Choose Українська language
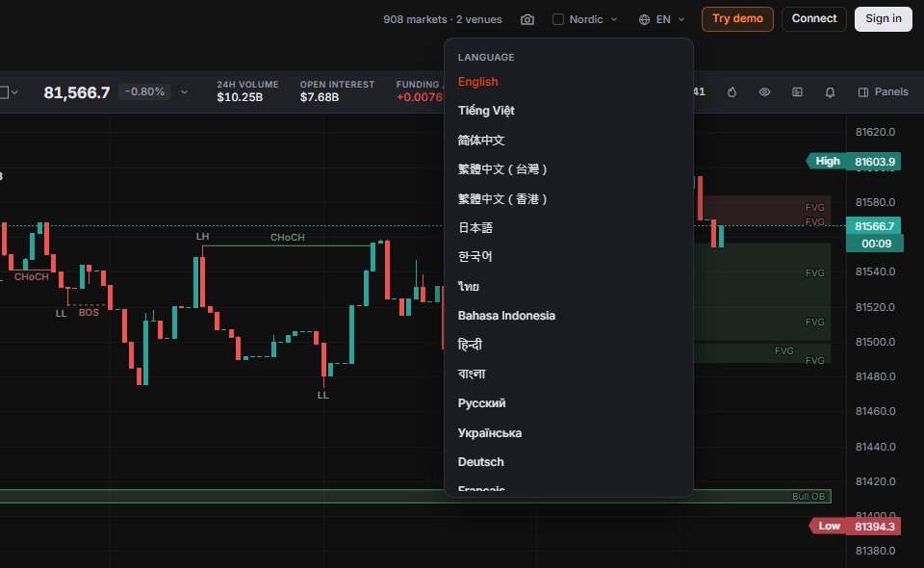Image resolution: width=924 pixels, height=568 pixels. [x=490, y=433]
